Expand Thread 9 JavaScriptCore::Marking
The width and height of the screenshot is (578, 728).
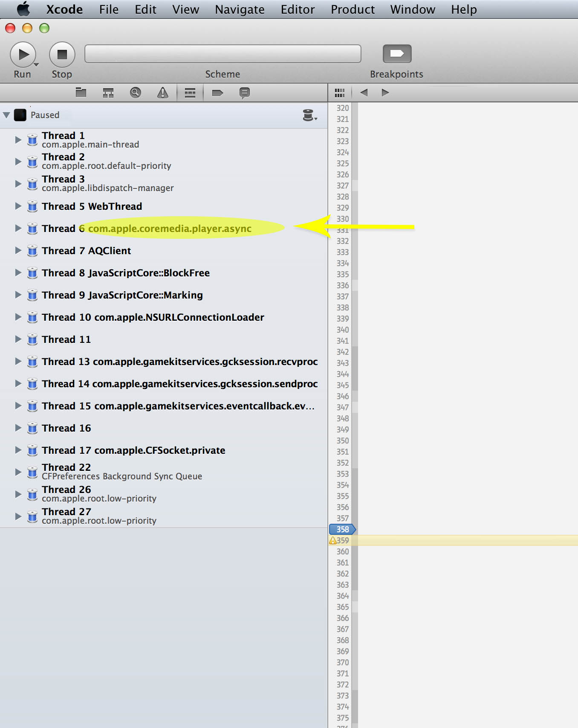click(x=18, y=295)
